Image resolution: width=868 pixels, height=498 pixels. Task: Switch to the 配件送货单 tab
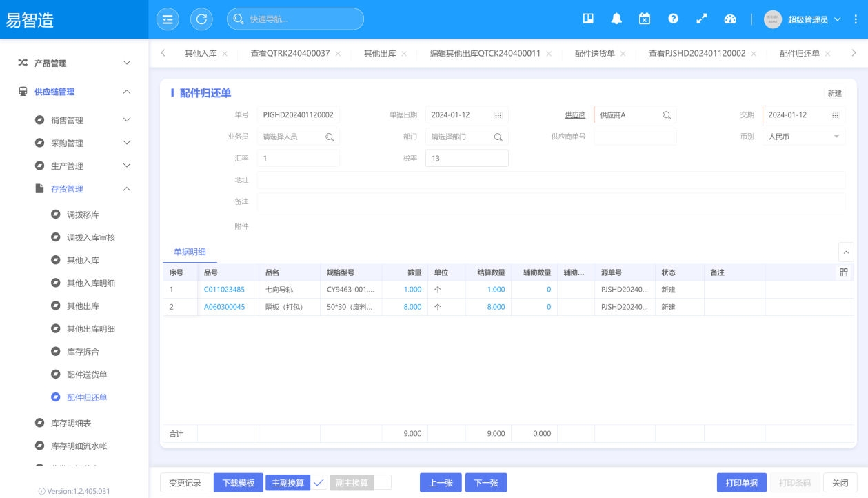coord(594,54)
